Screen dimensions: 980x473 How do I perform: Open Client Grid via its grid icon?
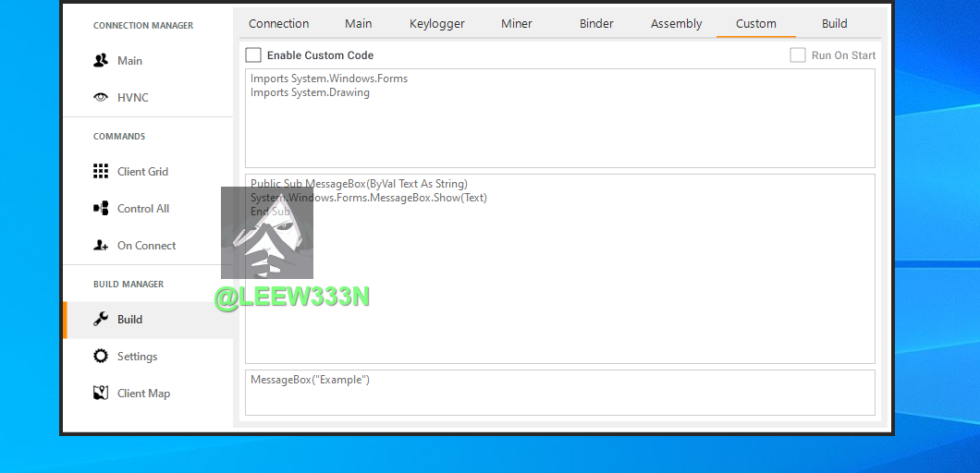pyautogui.click(x=101, y=172)
